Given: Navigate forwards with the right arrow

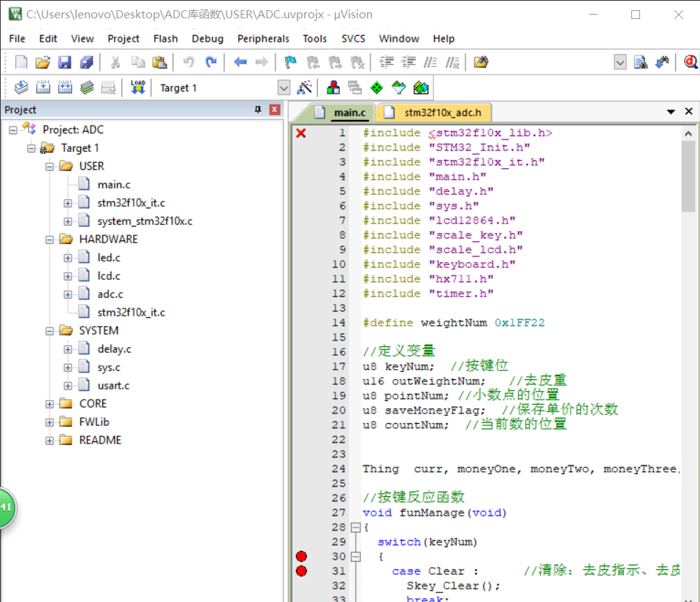Looking at the screenshot, I should click(262, 62).
